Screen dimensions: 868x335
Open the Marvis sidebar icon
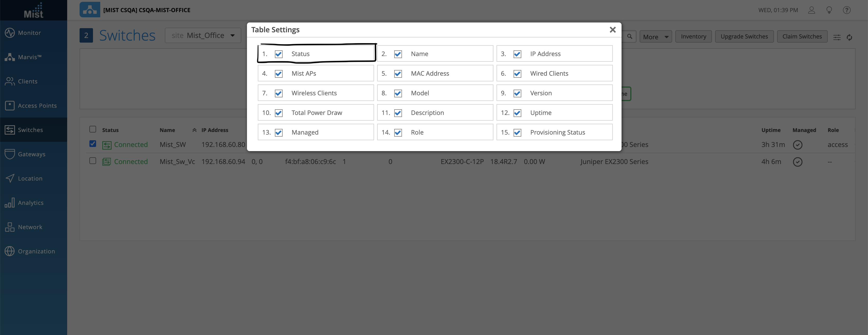10,57
